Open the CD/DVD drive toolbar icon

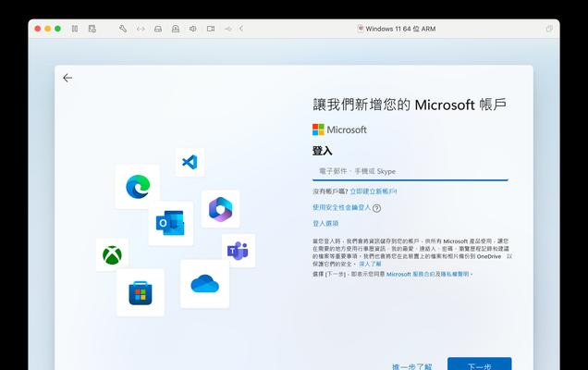tap(176, 29)
